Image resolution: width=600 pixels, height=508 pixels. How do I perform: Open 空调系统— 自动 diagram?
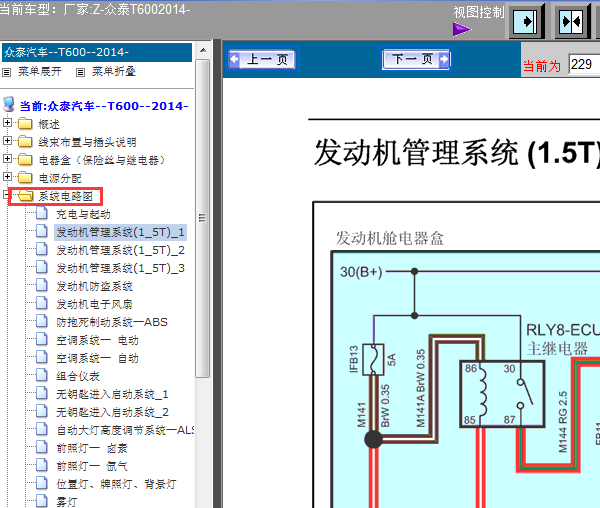pos(98,358)
